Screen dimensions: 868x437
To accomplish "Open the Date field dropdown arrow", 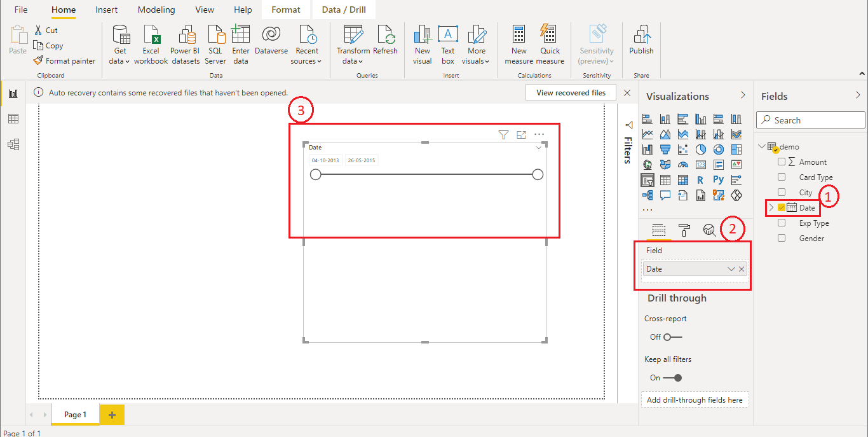I will tap(731, 269).
